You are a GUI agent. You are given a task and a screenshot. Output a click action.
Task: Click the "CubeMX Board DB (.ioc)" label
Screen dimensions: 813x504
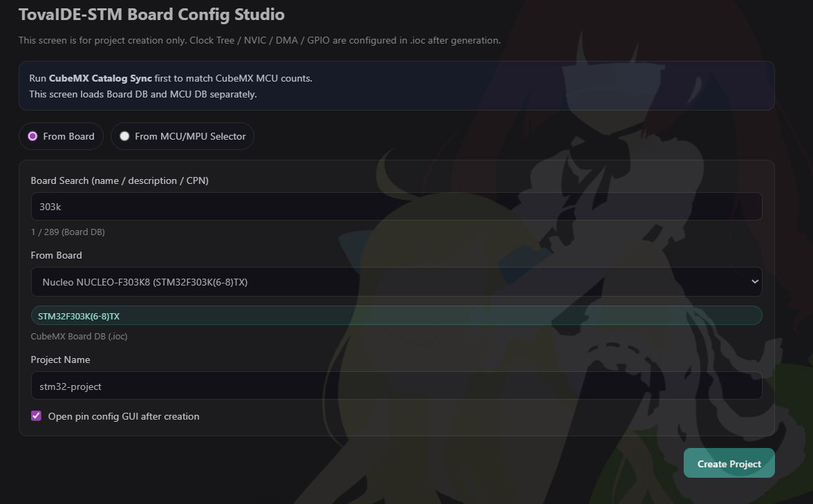tap(78, 336)
